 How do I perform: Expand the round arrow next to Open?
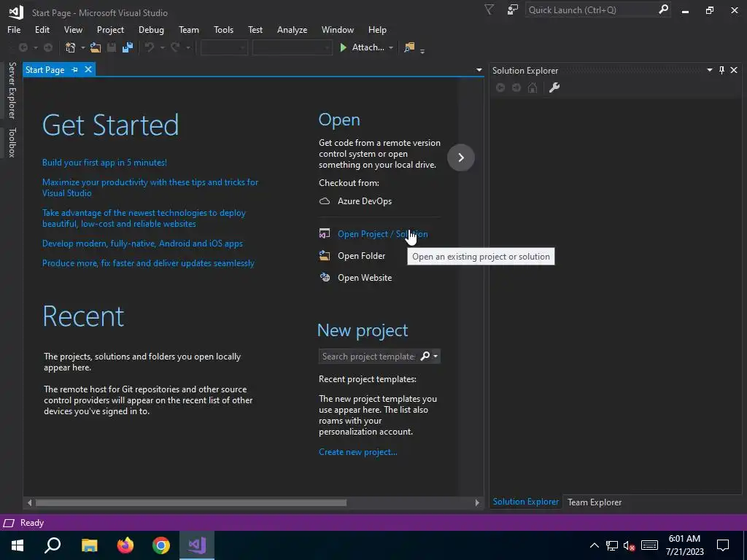point(461,157)
